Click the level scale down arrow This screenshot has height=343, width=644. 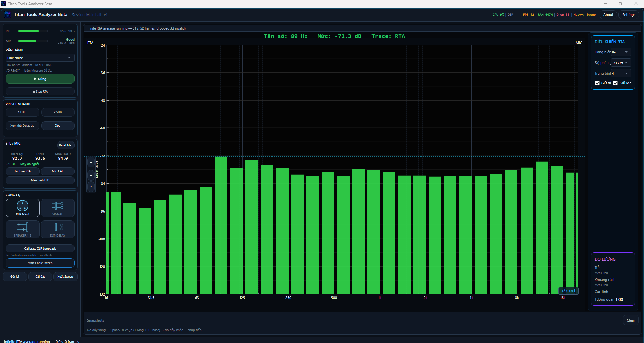click(91, 175)
